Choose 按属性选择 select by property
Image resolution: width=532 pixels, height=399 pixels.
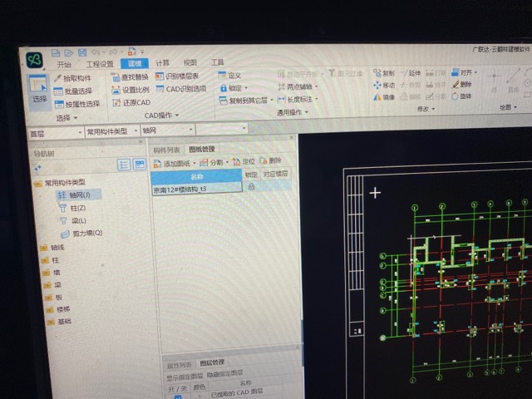click(77, 104)
